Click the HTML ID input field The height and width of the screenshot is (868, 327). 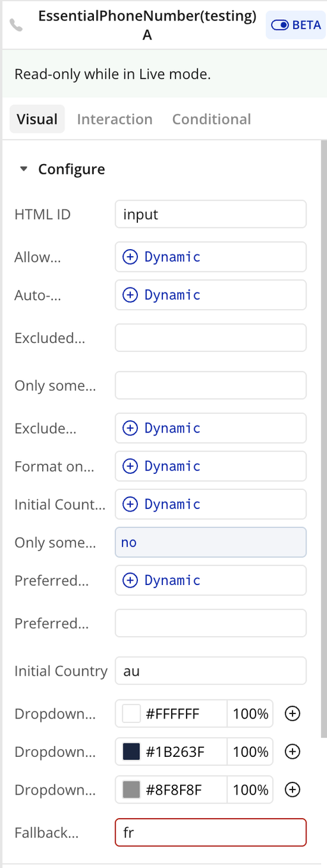(211, 214)
